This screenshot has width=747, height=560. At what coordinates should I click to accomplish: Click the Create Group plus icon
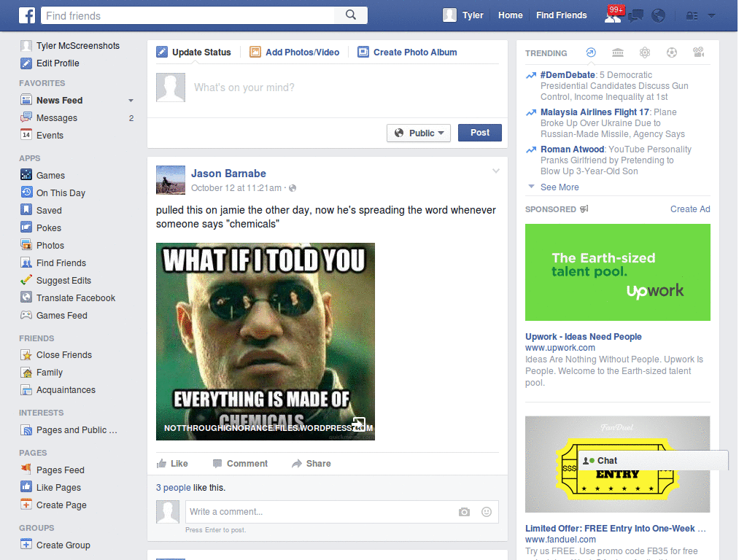(x=26, y=545)
